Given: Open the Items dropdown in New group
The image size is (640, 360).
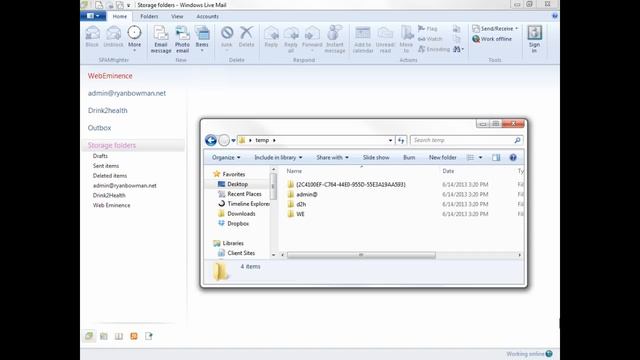Looking at the screenshot, I should [202, 39].
